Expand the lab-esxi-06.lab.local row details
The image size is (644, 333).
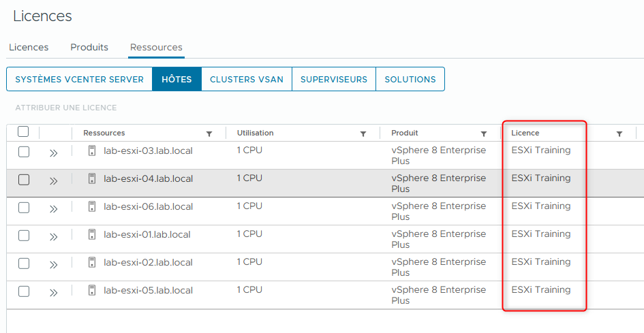[54, 208]
